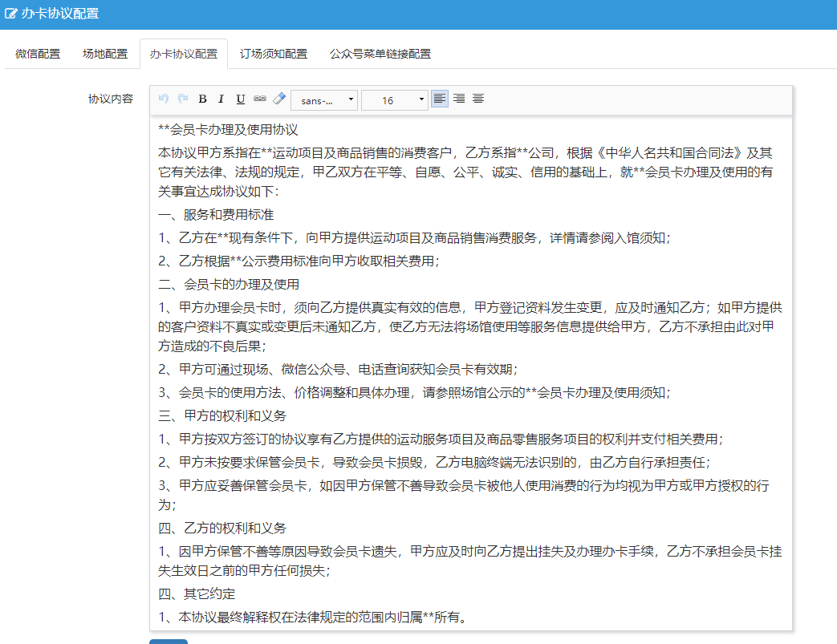
Task: Select the center align button
Action: click(478, 99)
